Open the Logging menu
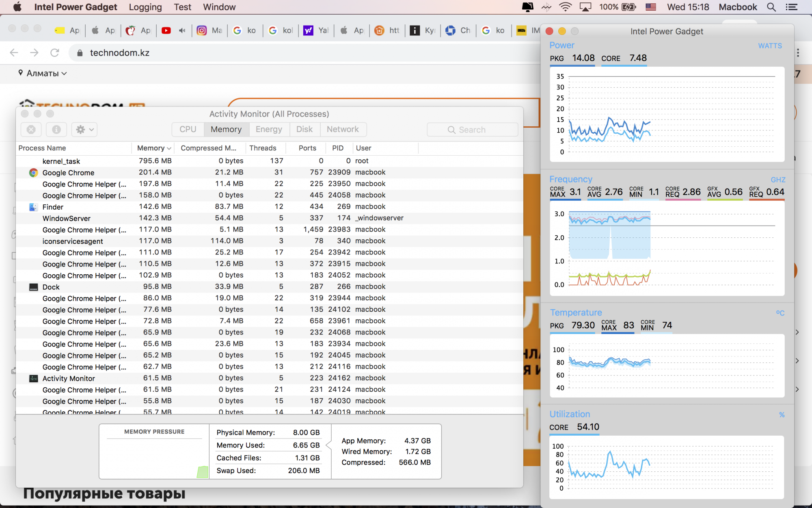The width and height of the screenshot is (812, 508). 145,7
